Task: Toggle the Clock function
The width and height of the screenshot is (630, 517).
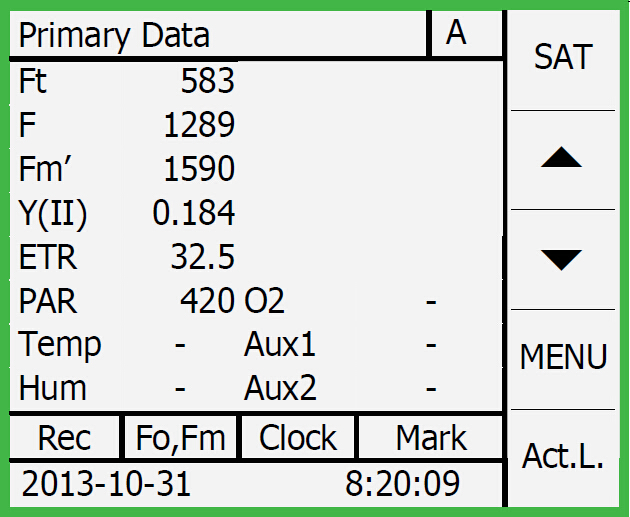Action: tap(298, 438)
